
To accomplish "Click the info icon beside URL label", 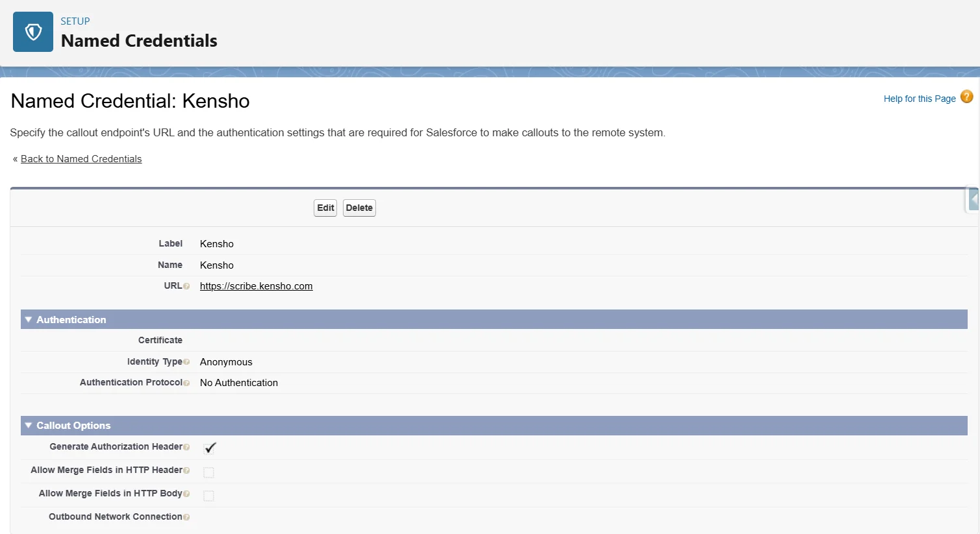I will click(x=186, y=286).
